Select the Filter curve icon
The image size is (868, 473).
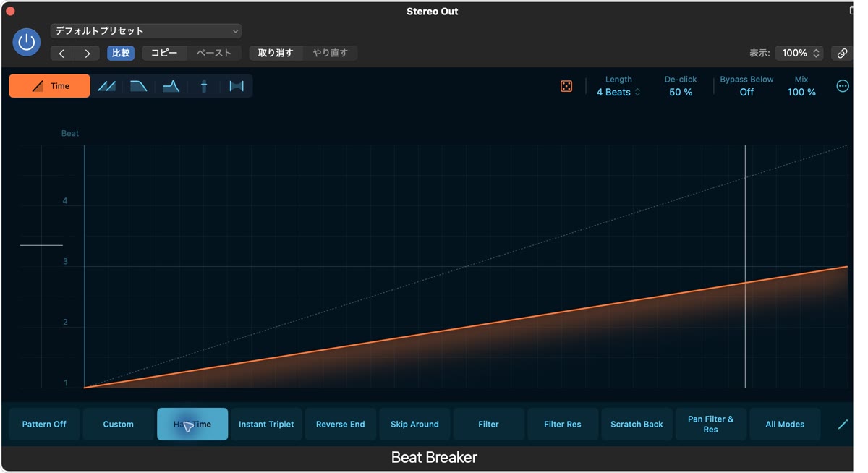(171, 86)
